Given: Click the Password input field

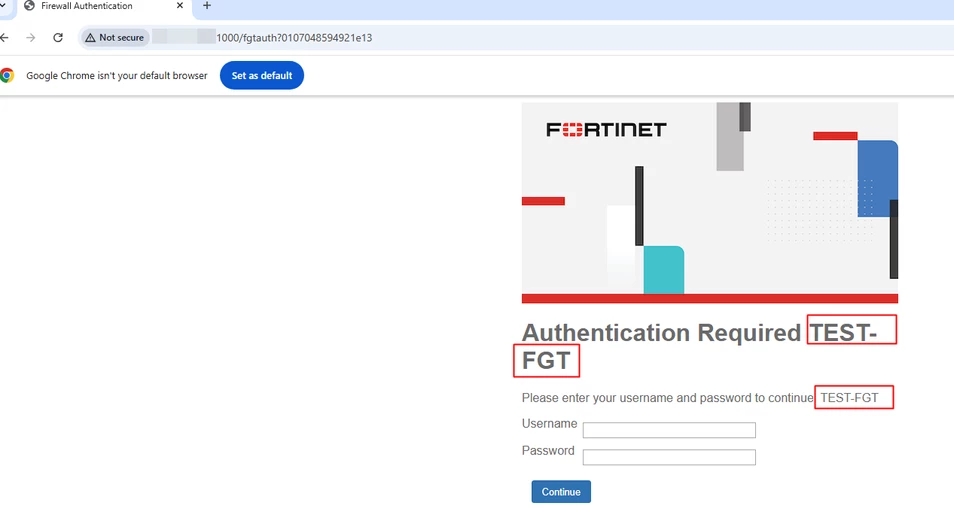Looking at the screenshot, I should click(x=669, y=457).
